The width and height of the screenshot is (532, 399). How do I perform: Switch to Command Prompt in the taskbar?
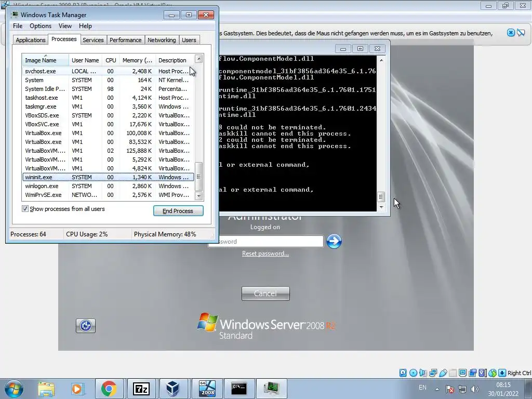coord(239,389)
